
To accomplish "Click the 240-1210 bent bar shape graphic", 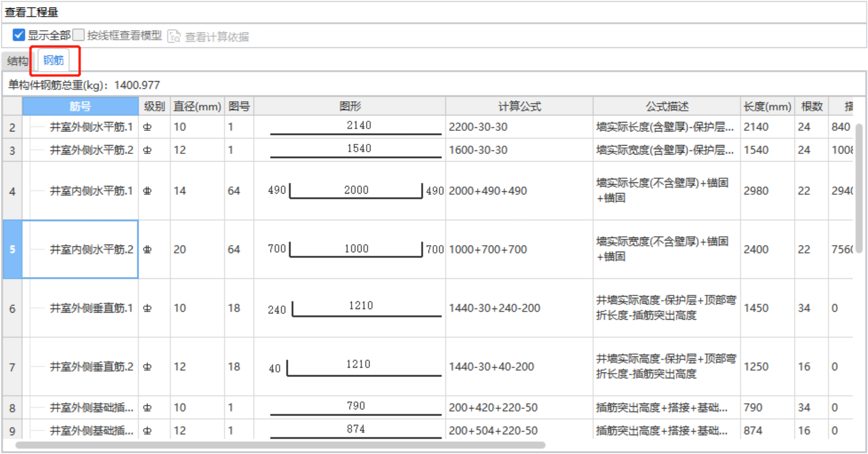I will [x=355, y=308].
